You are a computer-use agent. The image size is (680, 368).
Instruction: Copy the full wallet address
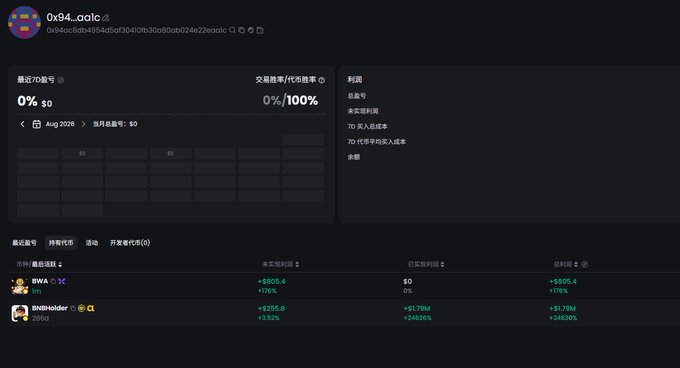point(242,30)
